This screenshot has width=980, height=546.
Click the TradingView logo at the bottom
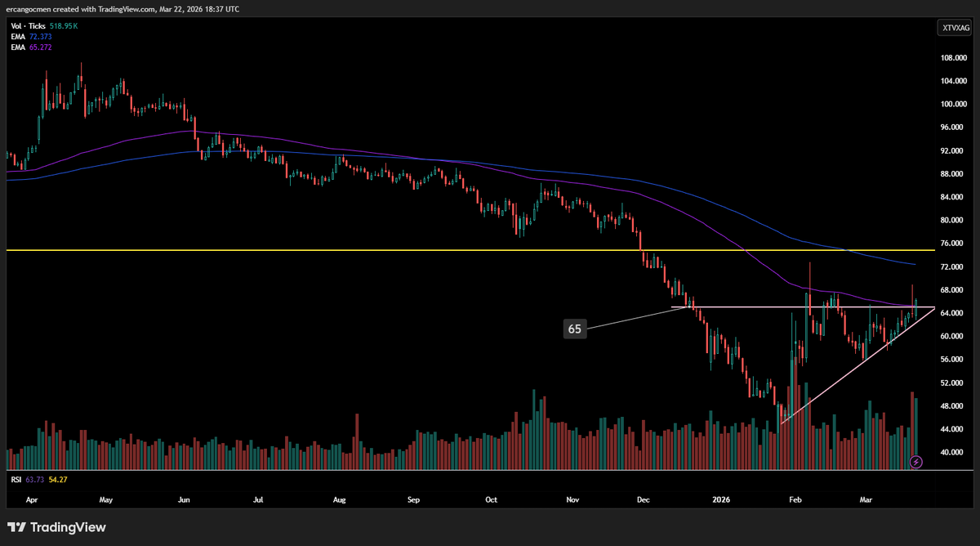coord(57,527)
